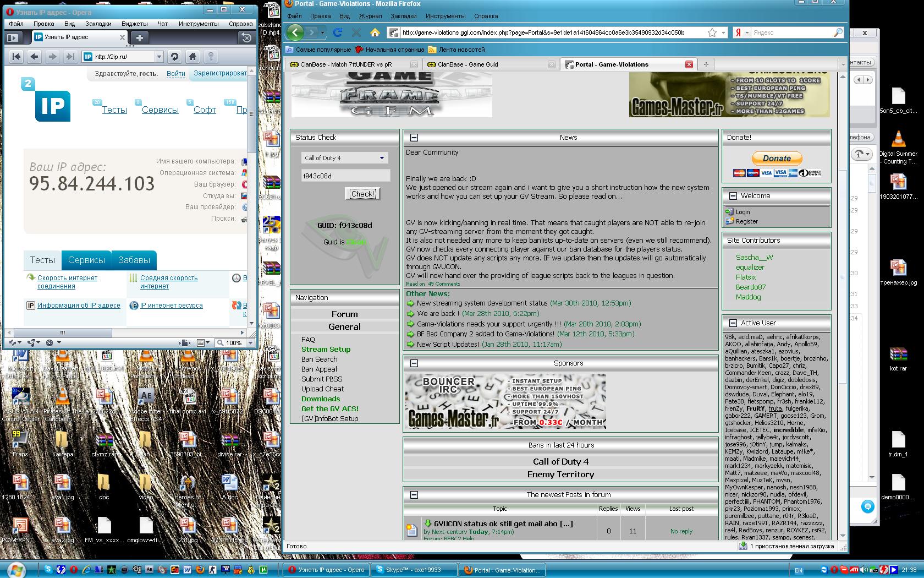
Task: Open a new tab in Opera
Action: coord(140,37)
